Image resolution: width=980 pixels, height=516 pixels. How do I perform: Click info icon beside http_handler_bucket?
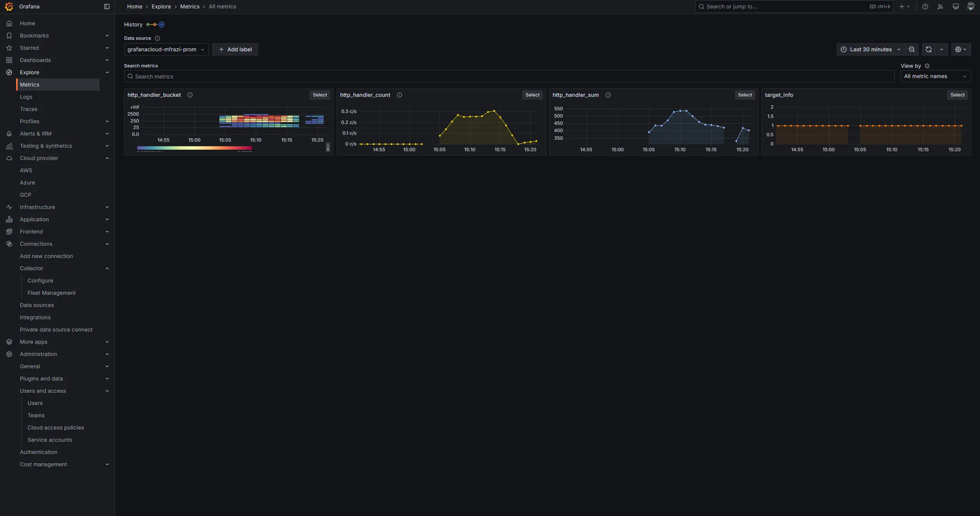pyautogui.click(x=190, y=95)
